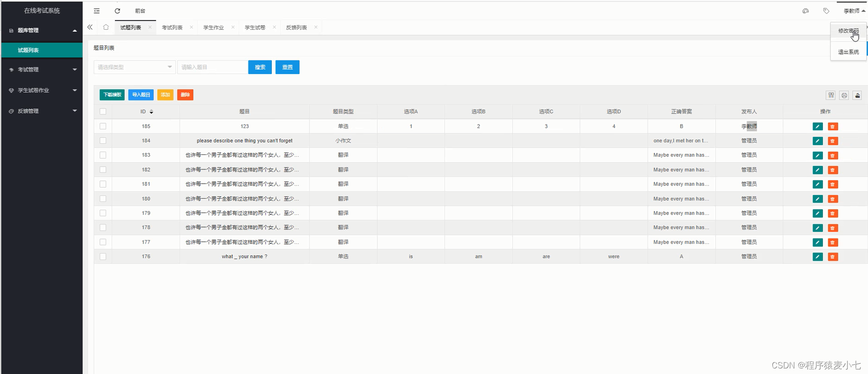The width and height of the screenshot is (868, 374).
Task: Delete the row with ID 181
Action: pyautogui.click(x=833, y=184)
